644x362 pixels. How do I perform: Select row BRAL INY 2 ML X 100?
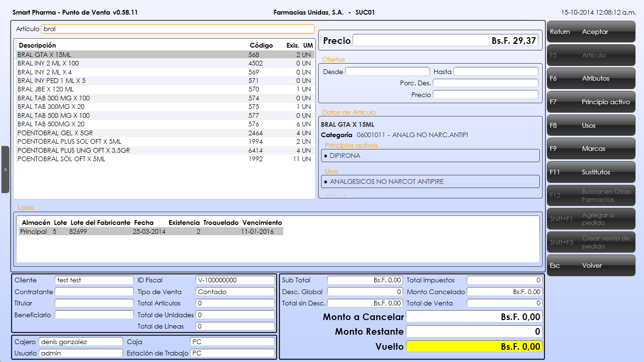pos(165,63)
